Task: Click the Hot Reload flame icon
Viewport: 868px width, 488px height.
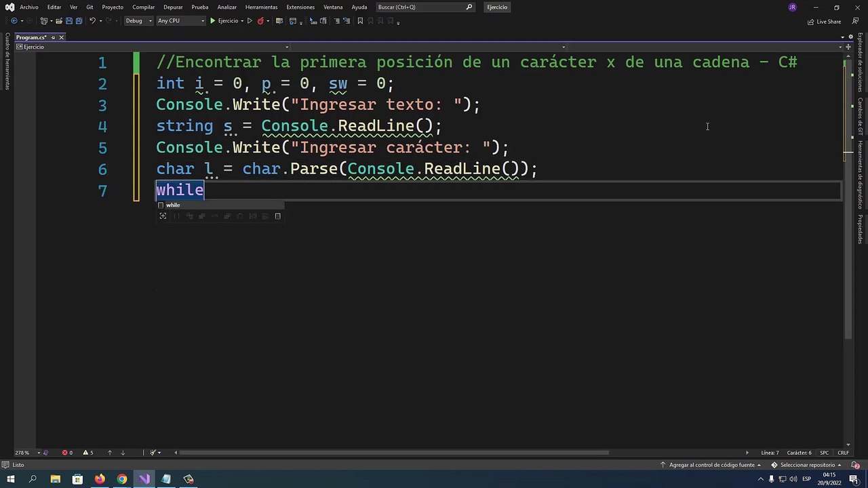Action: 260,21
